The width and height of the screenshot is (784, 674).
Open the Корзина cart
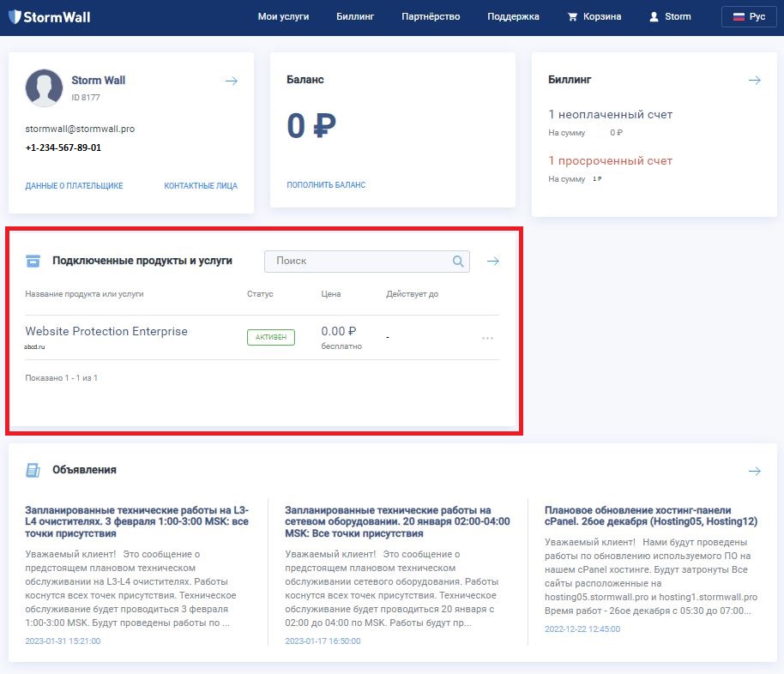[594, 16]
